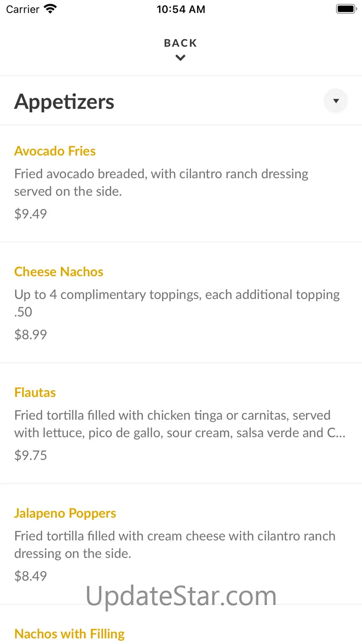This screenshot has height=644, width=362.
Task: Expand the truncated Flautas description
Action: tap(180, 424)
